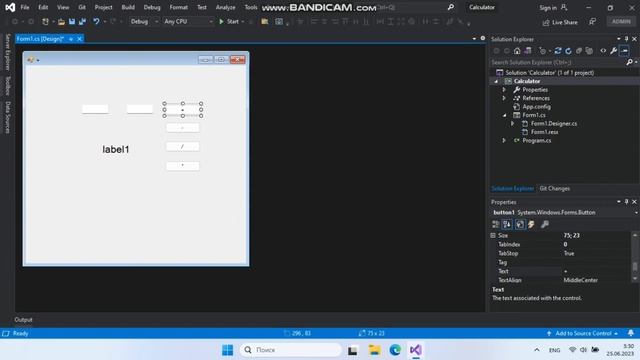Open the Build menu
The height and width of the screenshot is (360, 640).
pyautogui.click(x=128, y=7)
